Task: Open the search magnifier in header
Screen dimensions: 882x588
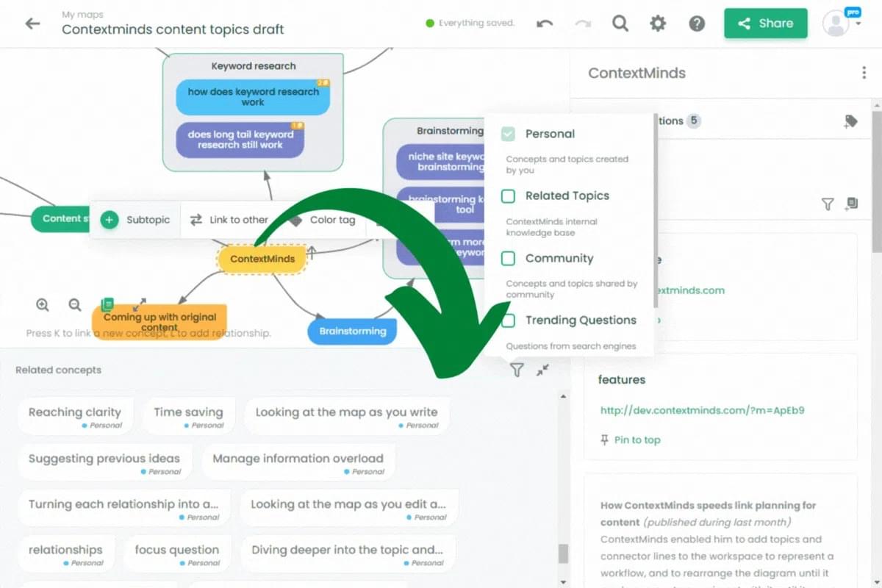Action: (620, 24)
